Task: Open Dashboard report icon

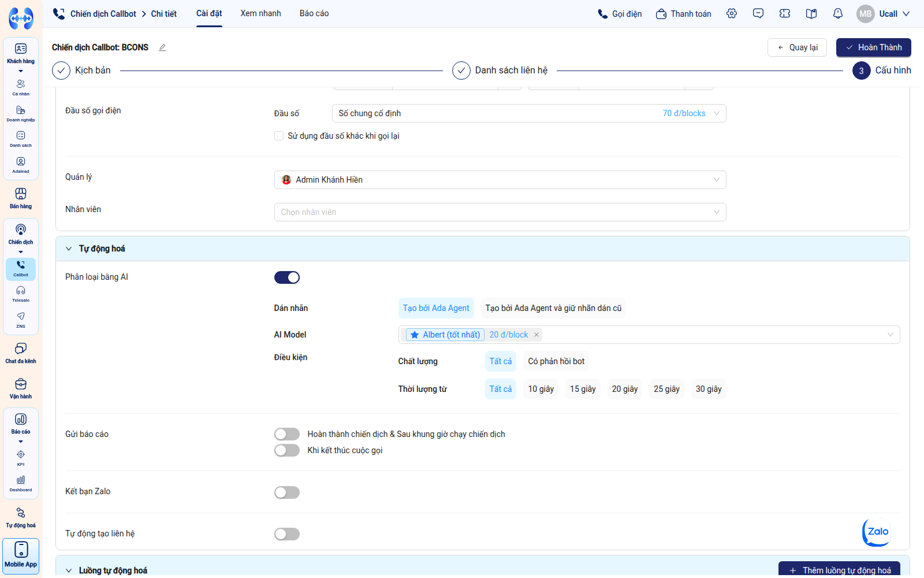Action: point(21,483)
